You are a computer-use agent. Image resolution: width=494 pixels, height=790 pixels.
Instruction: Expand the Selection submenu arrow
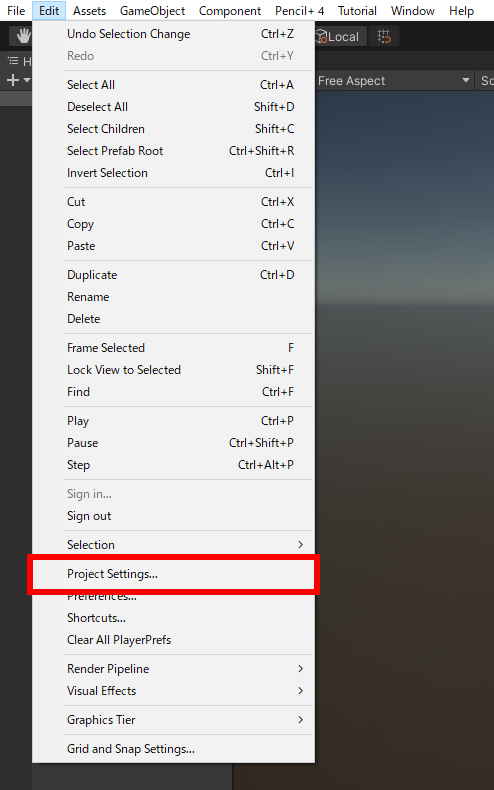(300, 545)
